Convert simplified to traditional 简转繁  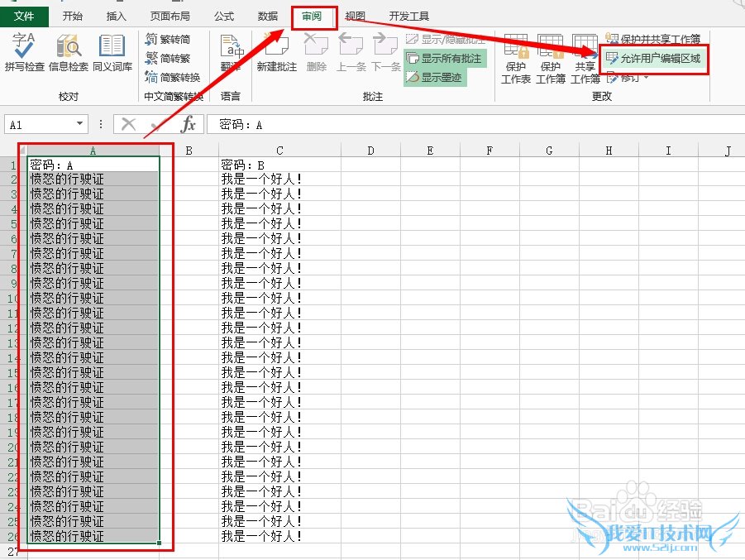click(168, 58)
